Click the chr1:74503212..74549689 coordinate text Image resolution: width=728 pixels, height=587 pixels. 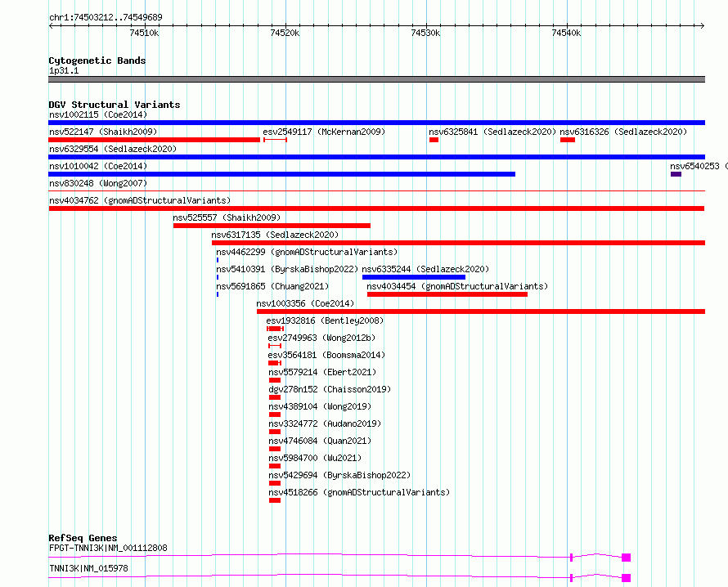click(x=106, y=17)
